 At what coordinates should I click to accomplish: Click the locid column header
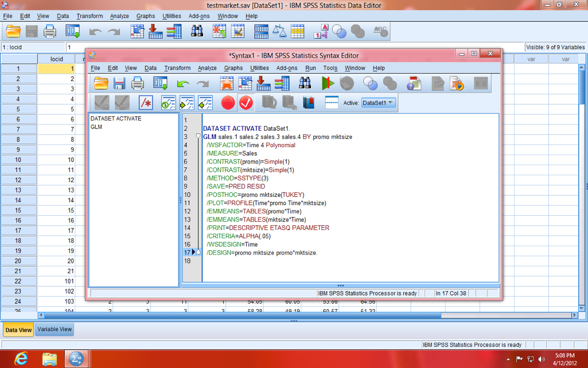point(56,59)
